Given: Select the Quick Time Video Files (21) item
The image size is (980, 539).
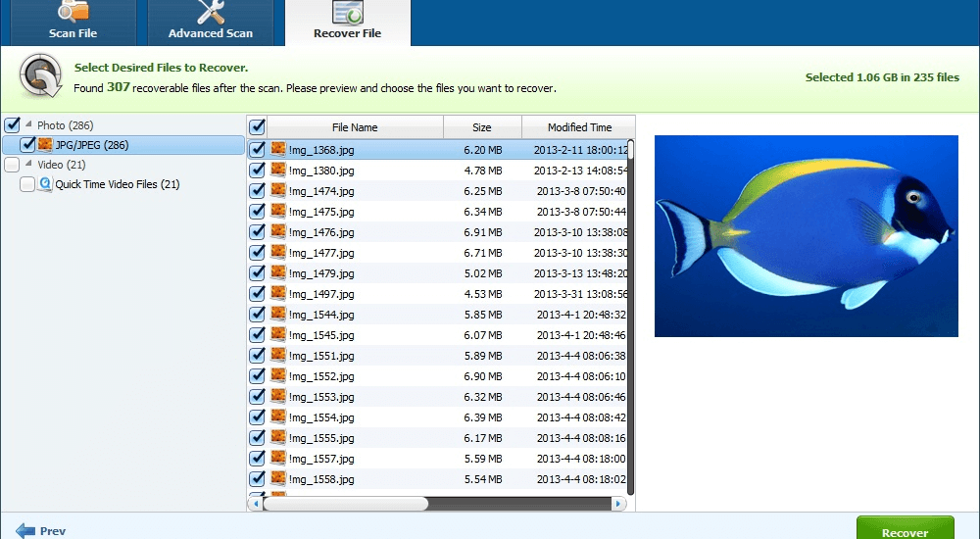Looking at the screenshot, I should pos(118,184).
